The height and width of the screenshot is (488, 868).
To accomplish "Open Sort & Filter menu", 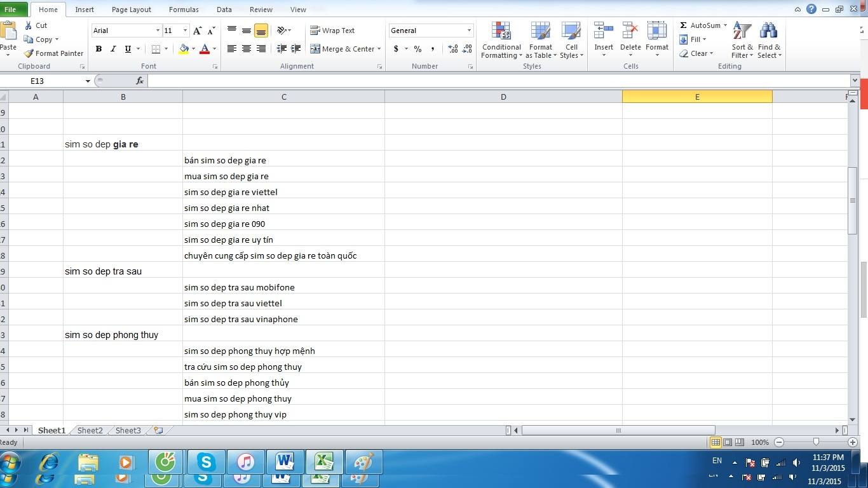I will 742,41.
